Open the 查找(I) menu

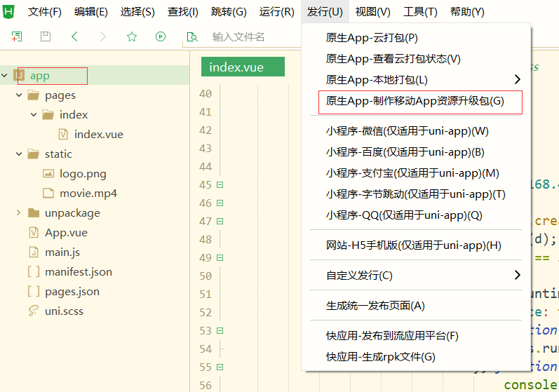183,12
